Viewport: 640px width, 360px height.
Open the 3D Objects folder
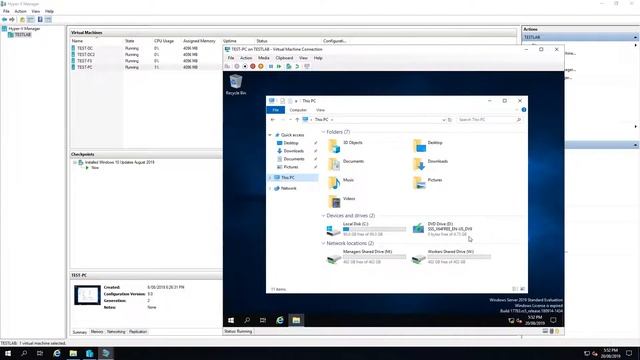point(345,145)
